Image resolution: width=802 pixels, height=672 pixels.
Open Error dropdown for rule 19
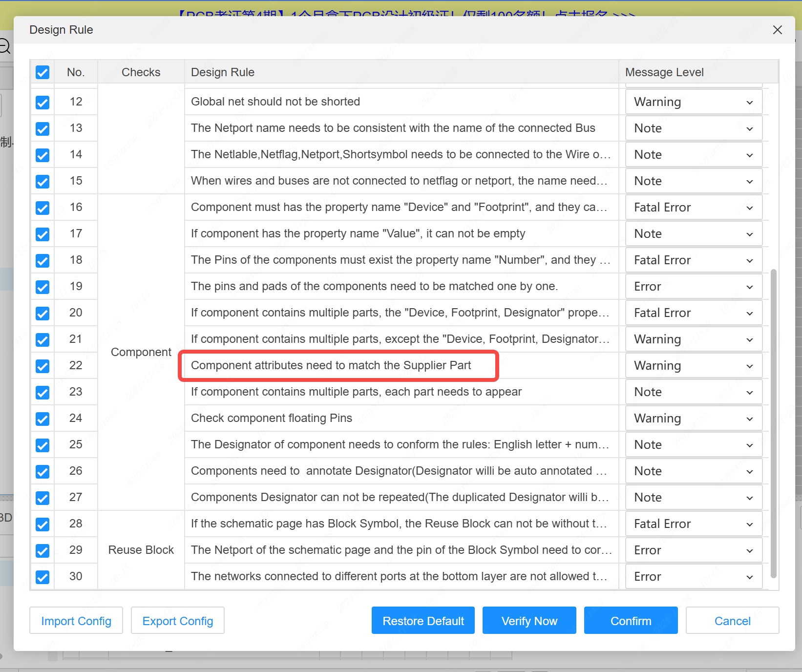click(x=693, y=287)
